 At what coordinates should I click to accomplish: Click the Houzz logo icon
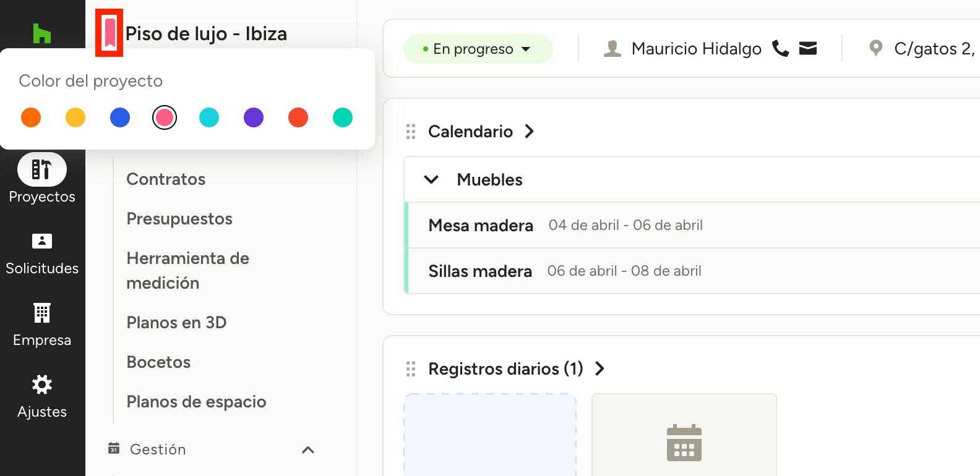pos(41,33)
